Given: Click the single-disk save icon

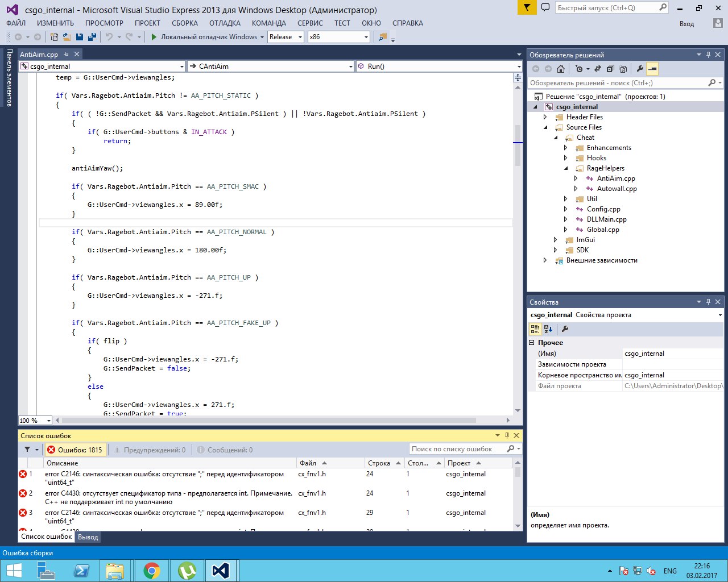Looking at the screenshot, I should tap(80, 37).
